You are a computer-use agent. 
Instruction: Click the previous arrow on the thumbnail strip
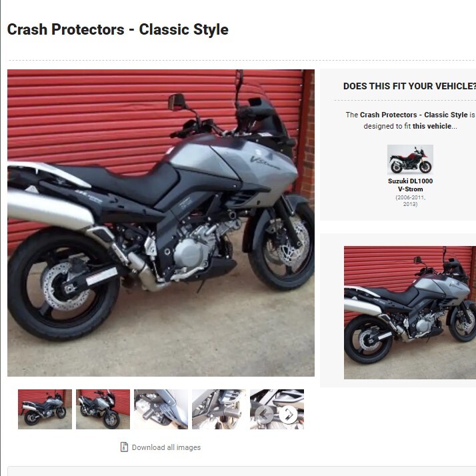(264, 415)
